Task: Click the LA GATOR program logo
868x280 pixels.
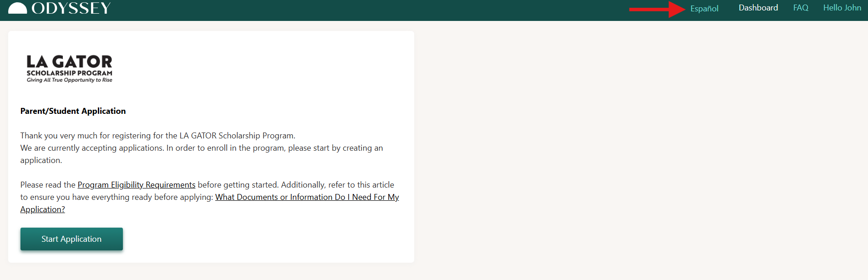Action: tap(69, 69)
